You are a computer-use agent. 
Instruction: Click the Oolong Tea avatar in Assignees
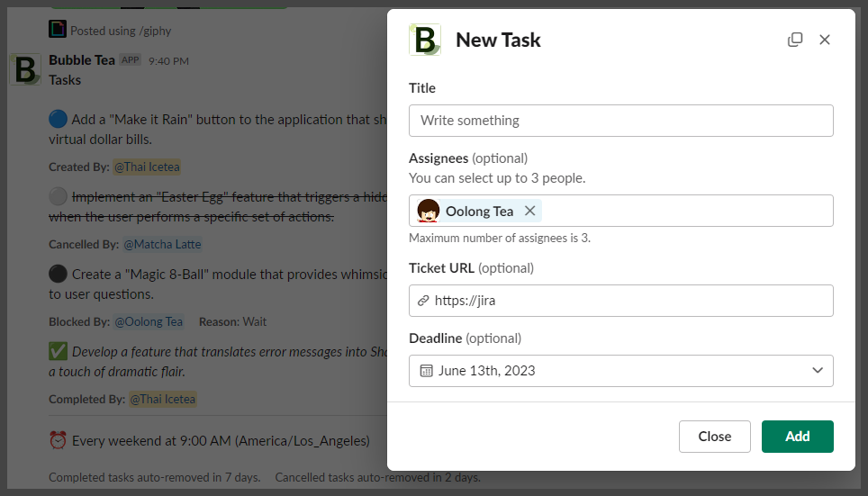pos(429,211)
